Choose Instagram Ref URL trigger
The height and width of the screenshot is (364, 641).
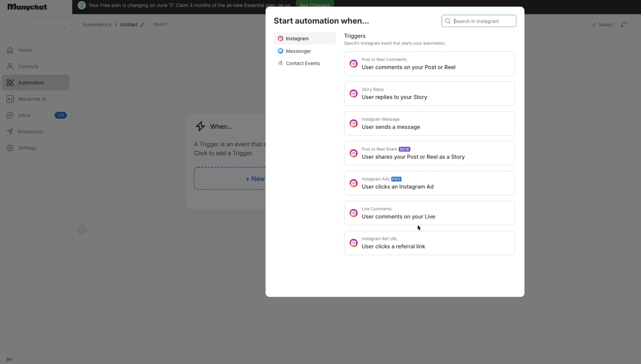429,243
